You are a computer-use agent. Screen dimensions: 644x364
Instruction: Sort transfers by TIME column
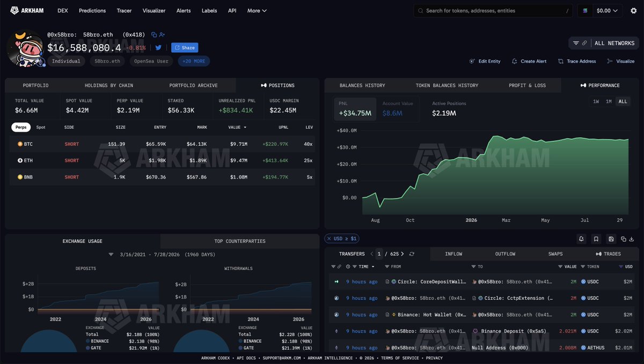click(x=367, y=266)
